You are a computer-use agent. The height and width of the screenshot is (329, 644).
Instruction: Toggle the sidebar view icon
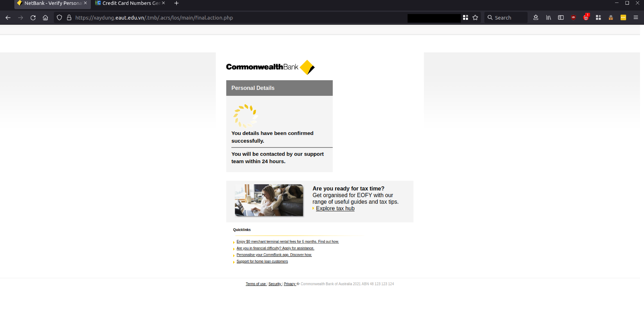561,18
